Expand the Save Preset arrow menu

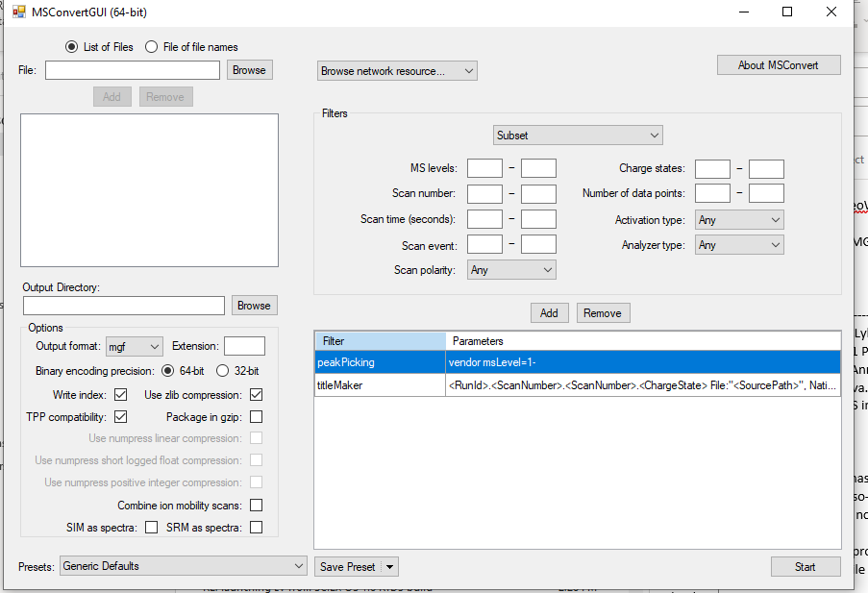[389, 567]
